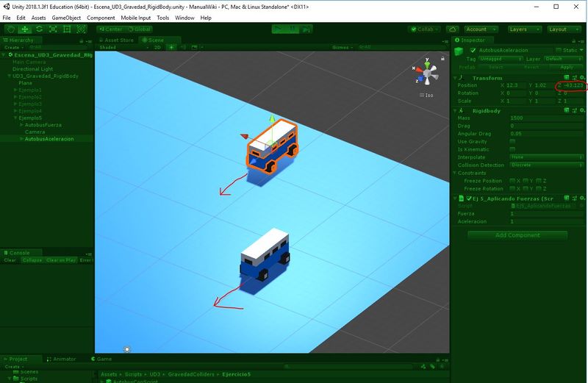
Task: Toggle Global rotation mode button
Action: coord(139,29)
